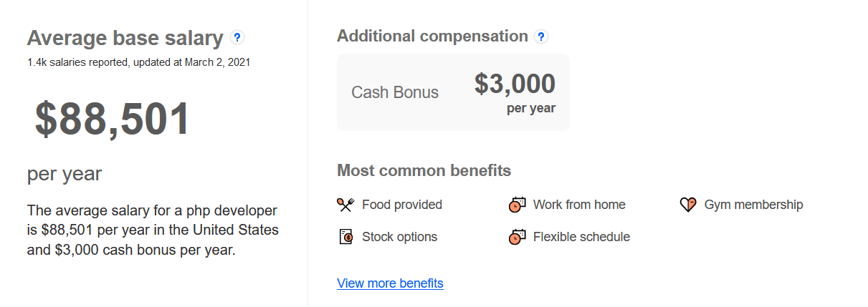Select the Food provided benefit label
This screenshot has width=868, height=307.
coord(402,205)
